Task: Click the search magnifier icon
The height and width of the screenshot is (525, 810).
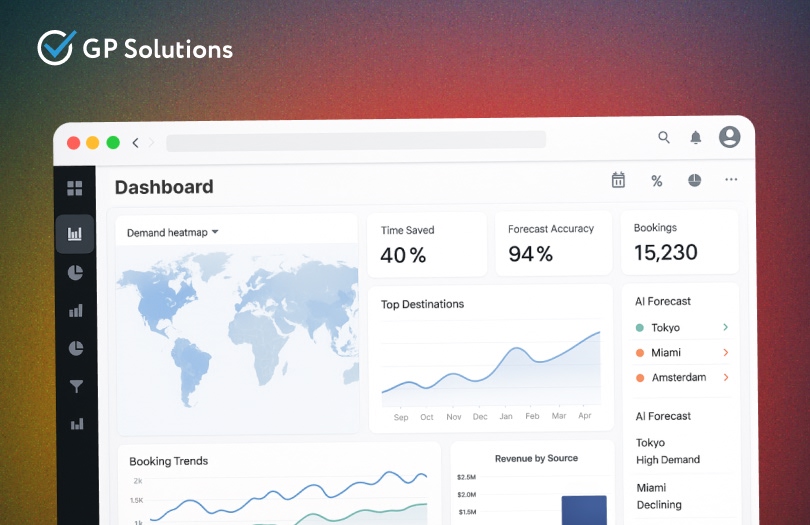Action: pos(664,137)
